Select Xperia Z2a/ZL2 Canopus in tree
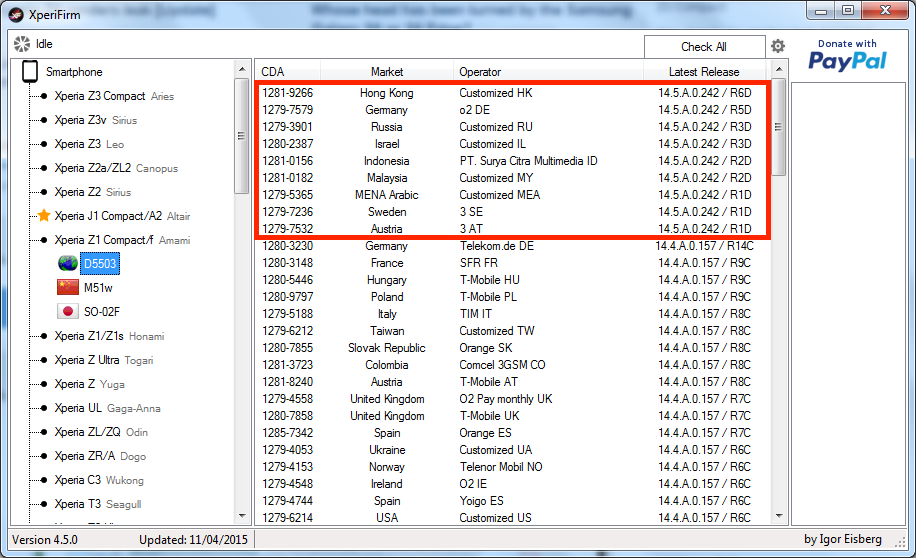 click(x=116, y=168)
